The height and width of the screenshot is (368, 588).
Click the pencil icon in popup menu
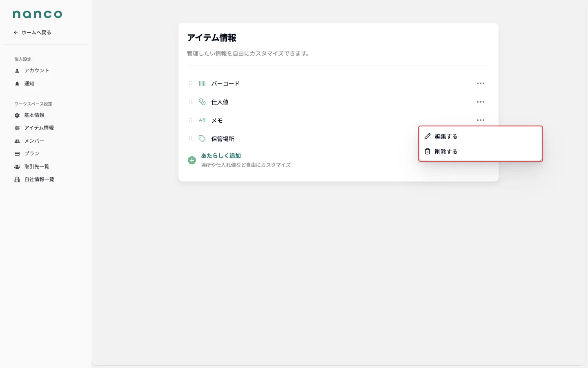point(428,136)
